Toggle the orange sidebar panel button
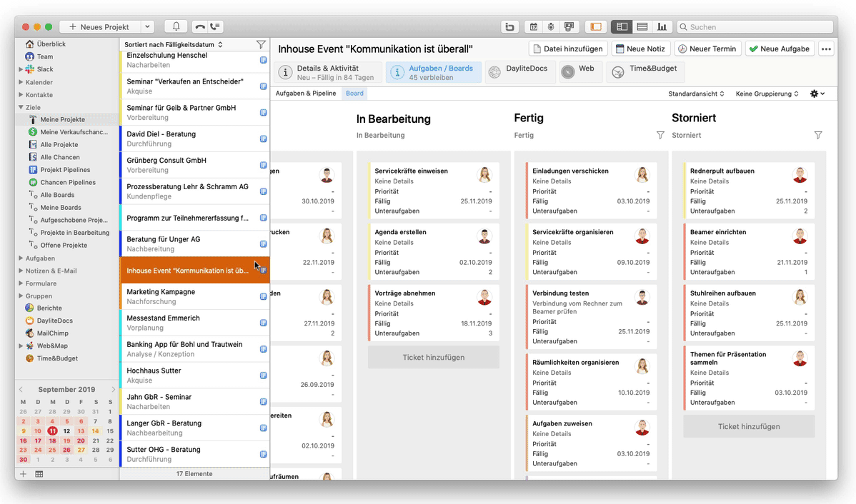 tap(594, 26)
